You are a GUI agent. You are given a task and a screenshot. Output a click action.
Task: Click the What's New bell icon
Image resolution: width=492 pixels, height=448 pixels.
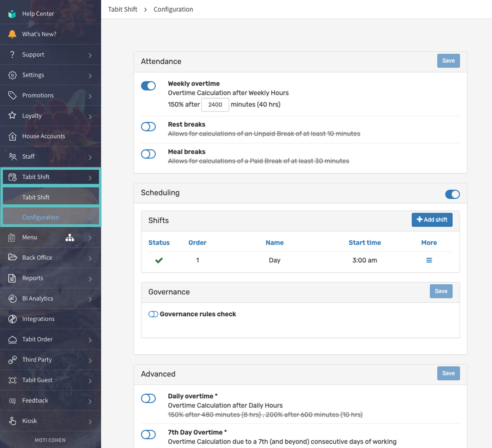(x=12, y=34)
